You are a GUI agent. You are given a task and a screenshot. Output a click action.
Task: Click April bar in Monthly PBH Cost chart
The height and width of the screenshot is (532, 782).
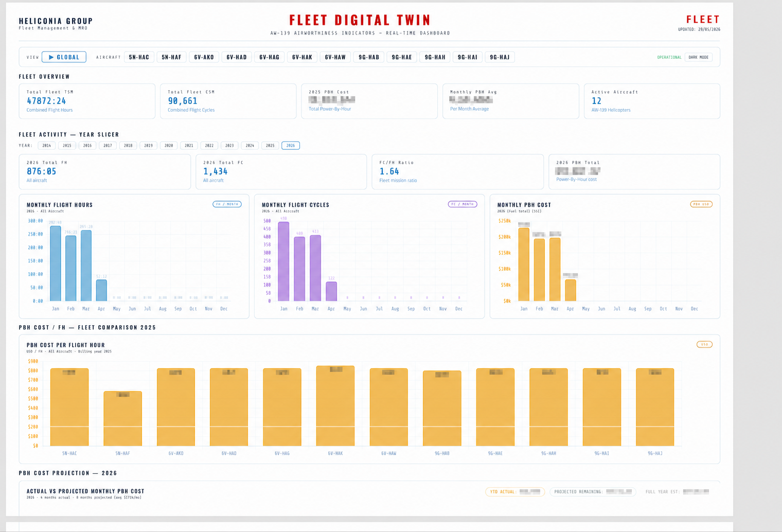570,290
